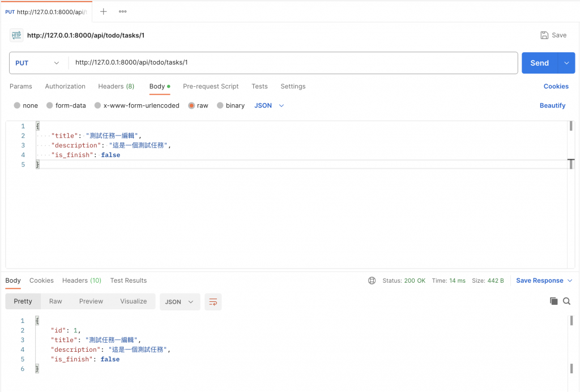Open the response Cookies tab
Screen dimensions: 580x392
41,280
